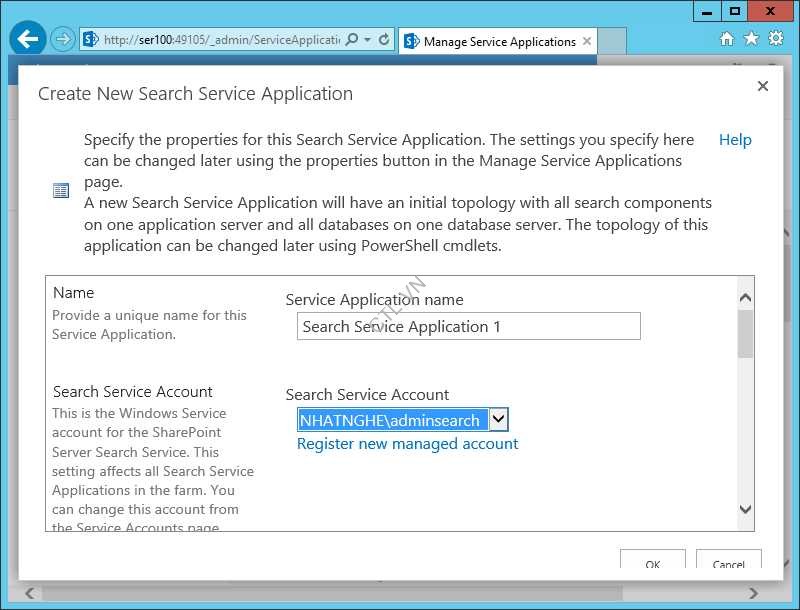Open a new blank browser tab
This screenshot has width=800, height=610.
point(612,41)
